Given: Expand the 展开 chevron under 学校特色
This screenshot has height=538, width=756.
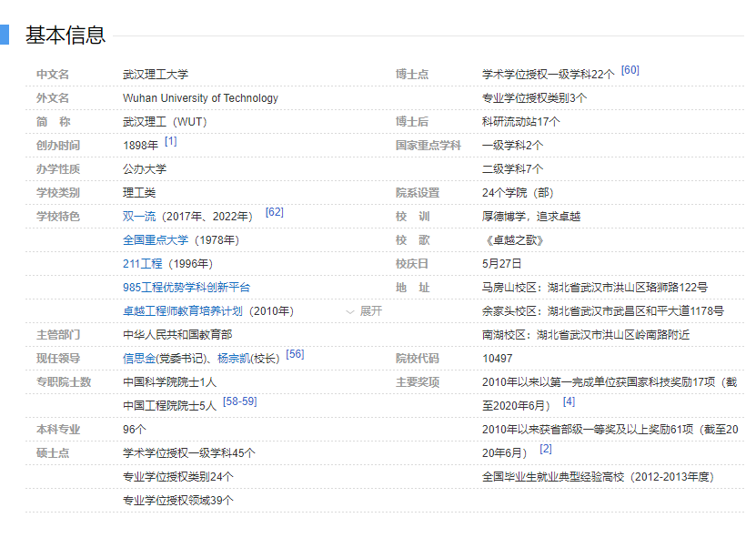Looking at the screenshot, I should click(x=364, y=311).
